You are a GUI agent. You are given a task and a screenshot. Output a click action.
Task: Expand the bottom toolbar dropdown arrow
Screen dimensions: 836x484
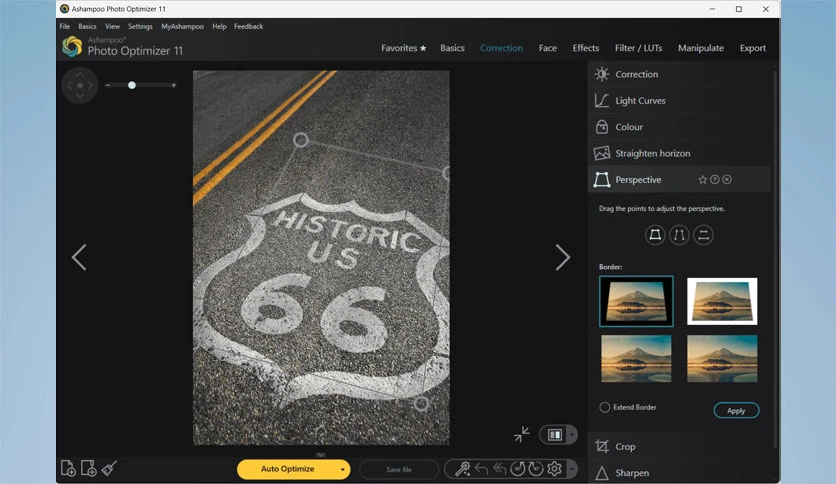click(572, 469)
